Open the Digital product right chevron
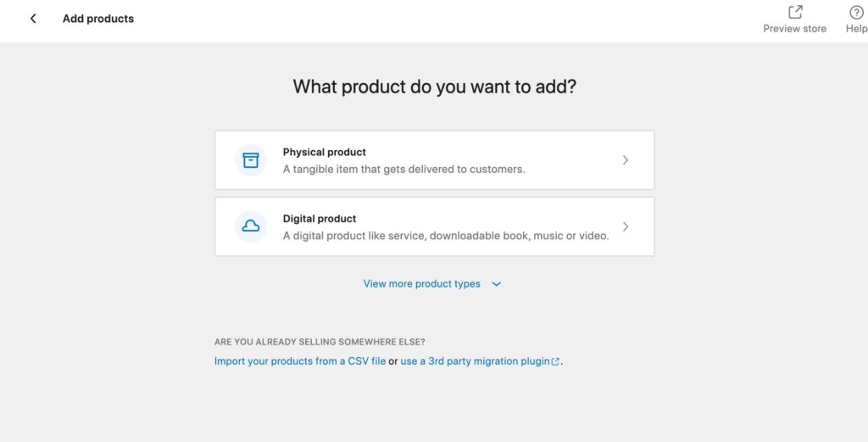This screenshot has height=442, width=868. pyautogui.click(x=626, y=227)
